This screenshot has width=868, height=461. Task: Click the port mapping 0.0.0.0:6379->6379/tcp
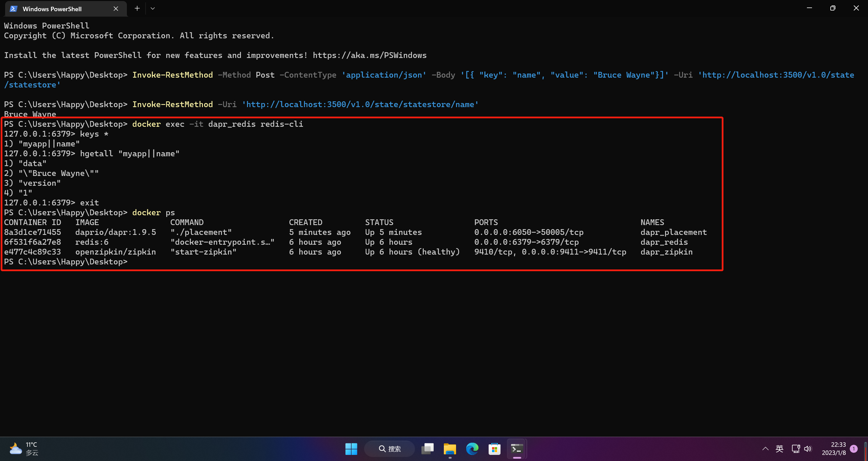pyautogui.click(x=526, y=242)
